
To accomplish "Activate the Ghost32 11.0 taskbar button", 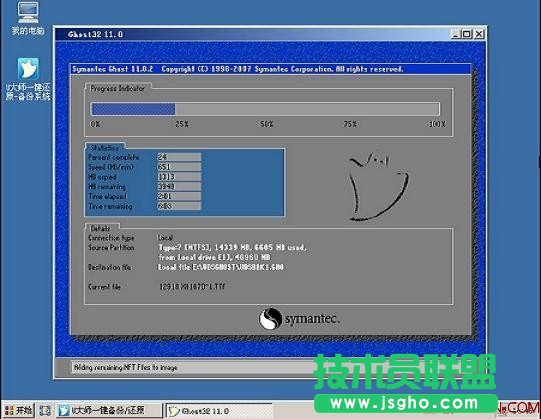I will (x=219, y=411).
